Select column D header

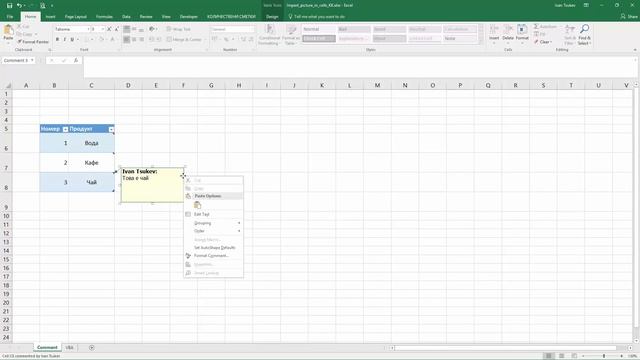point(128,85)
